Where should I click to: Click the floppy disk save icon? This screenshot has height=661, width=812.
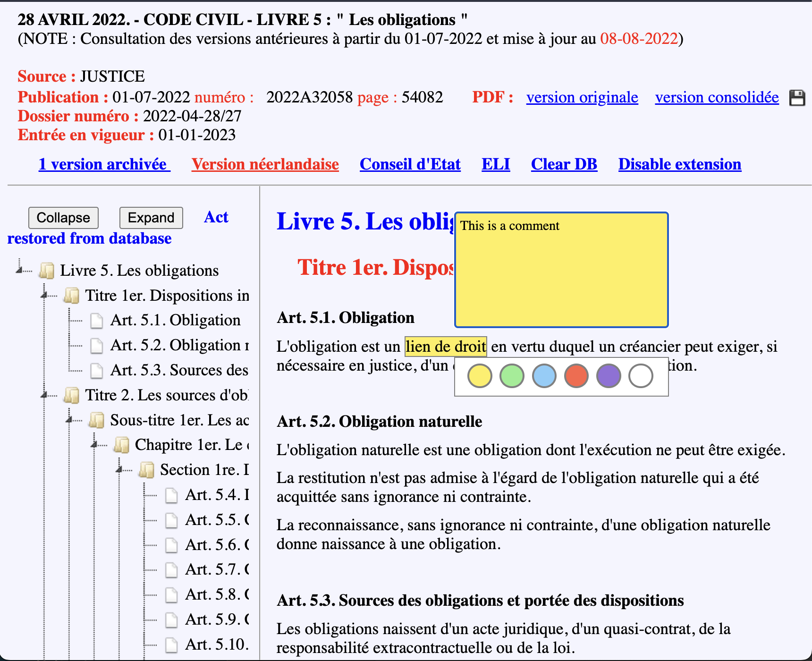[797, 98]
